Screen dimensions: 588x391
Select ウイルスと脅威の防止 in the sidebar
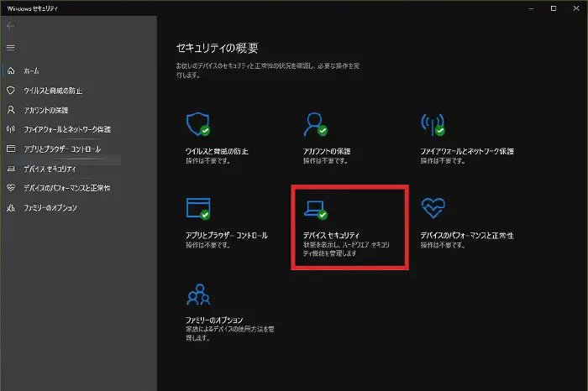pyautogui.click(x=52, y=90)
